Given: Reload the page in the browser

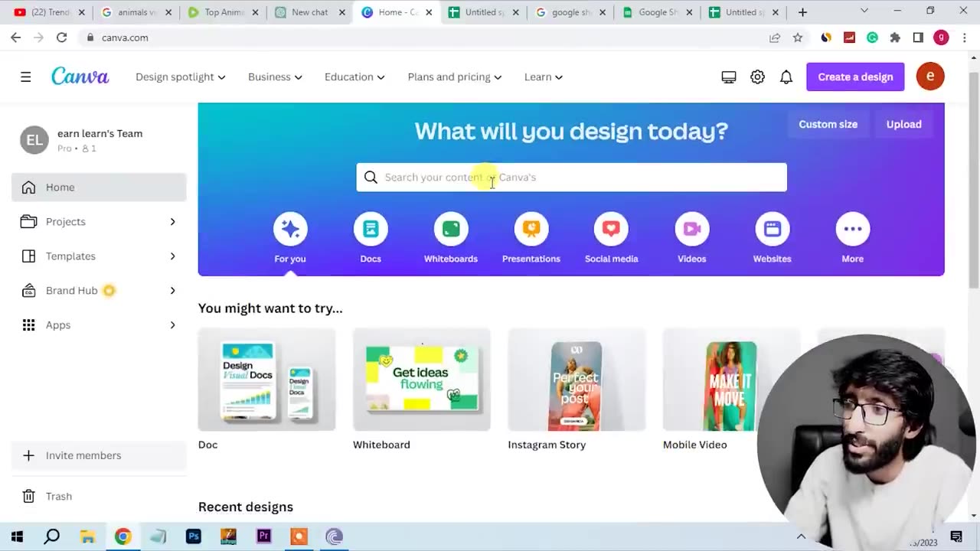Looking at the screenshot, I should (61, 37).
